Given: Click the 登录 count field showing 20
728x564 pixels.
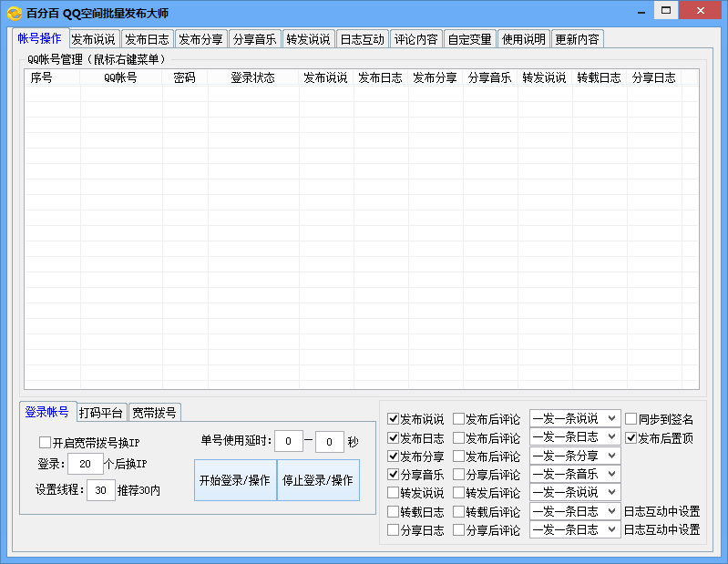Looking at the screenshot, I should tap(85, 464).
